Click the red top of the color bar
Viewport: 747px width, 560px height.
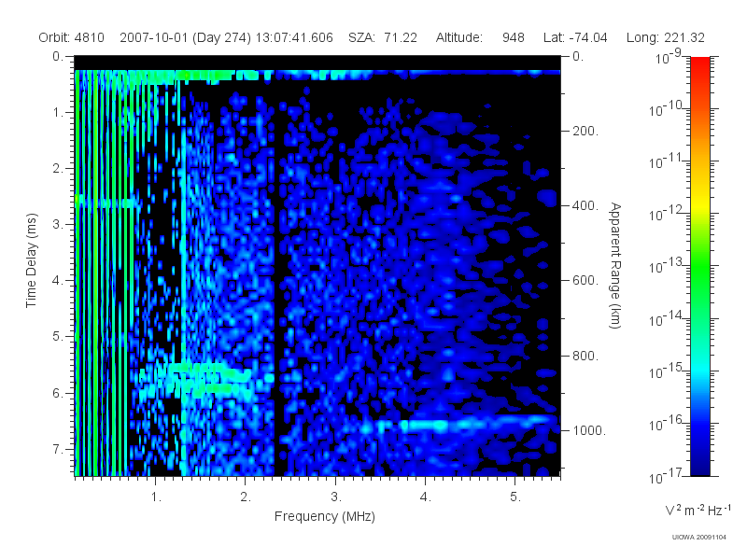pos(699,66)
